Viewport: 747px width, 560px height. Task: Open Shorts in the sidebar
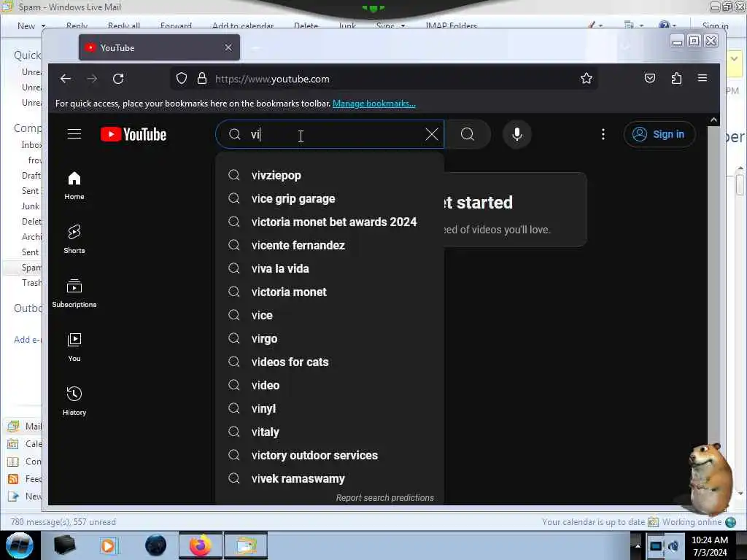[x=74, y=239]
